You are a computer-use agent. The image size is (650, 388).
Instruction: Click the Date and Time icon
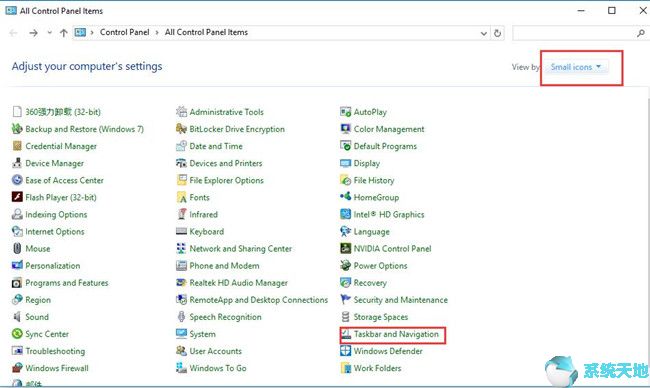(x=181, y=146)
